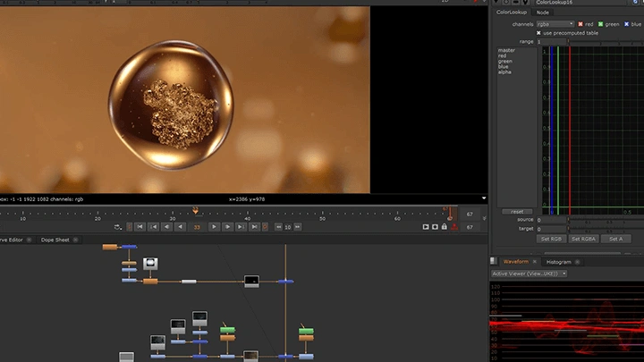Open the Dope Sheet tab
Image resolution: width=644 pixels, height=362 pixels.
point(55,240)
